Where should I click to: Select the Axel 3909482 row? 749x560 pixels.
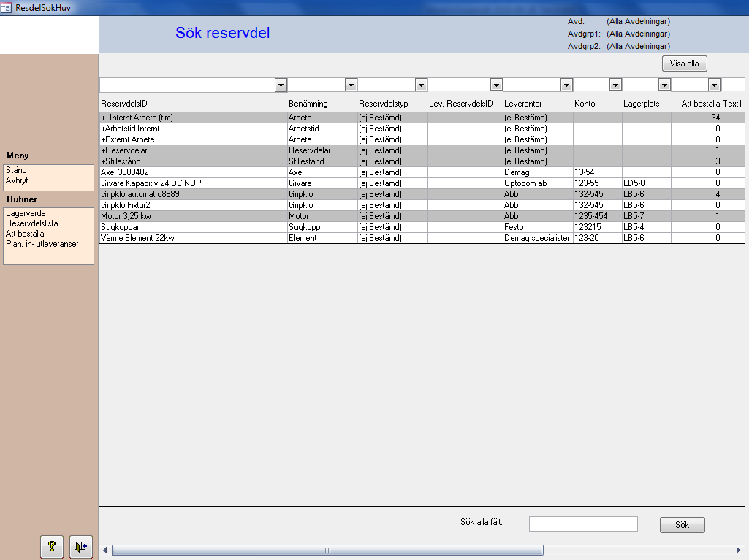[x=422, y=172]
